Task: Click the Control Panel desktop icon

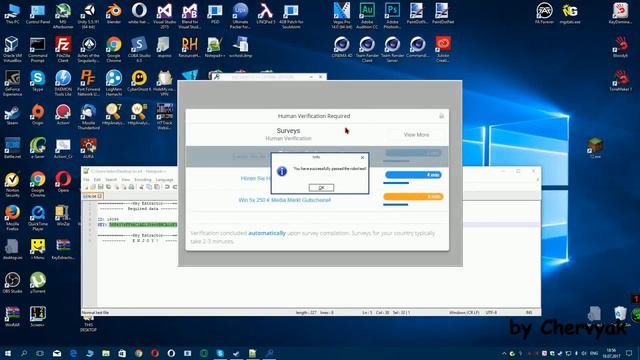Action: coord(38,13)
